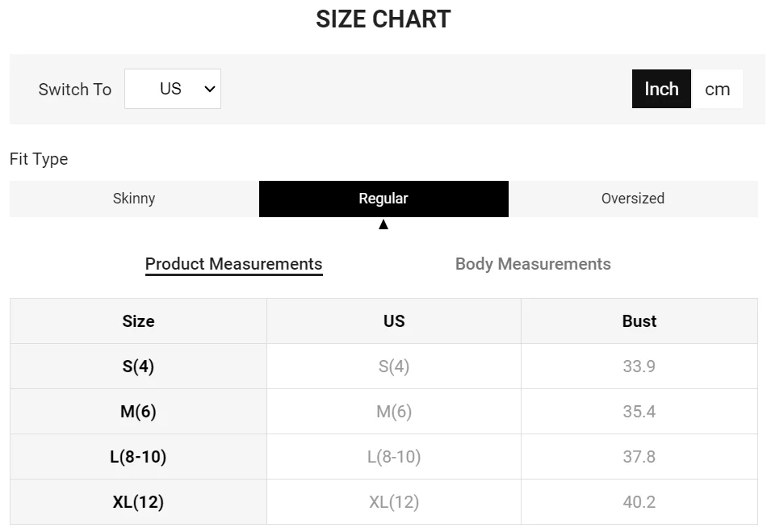Switch units to cm
767x532 pixels.
coord(717,89)
